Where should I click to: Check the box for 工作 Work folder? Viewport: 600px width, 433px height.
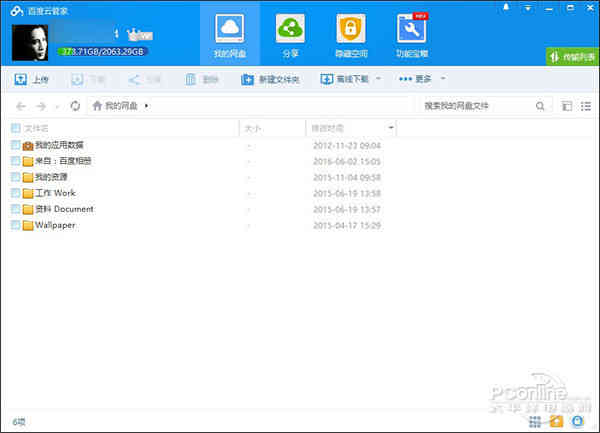click(15, 193)
